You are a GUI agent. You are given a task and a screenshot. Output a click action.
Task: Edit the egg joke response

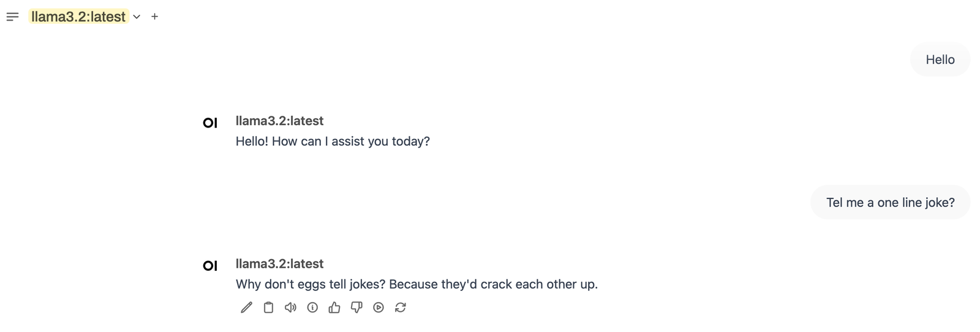(x=246, y=307)
